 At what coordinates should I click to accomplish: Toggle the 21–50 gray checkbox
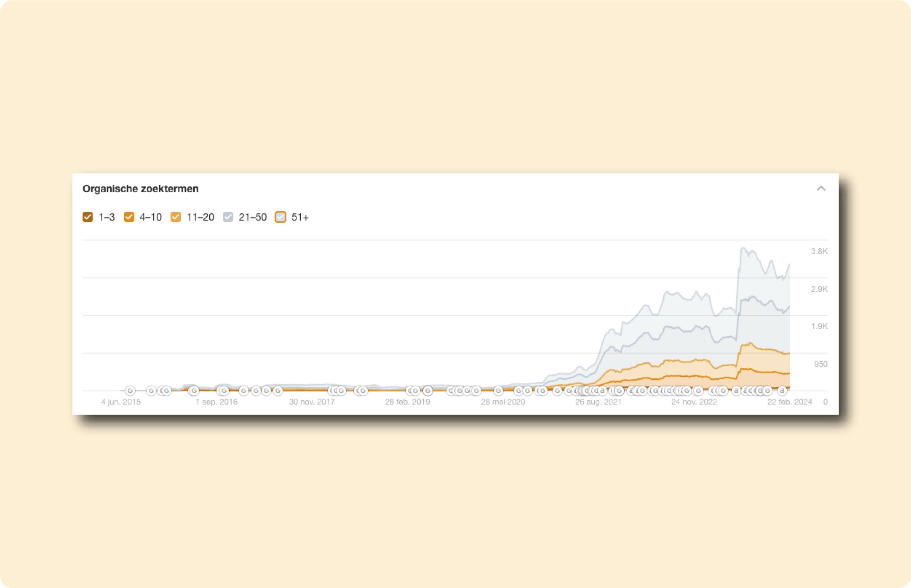click(228, 217)
